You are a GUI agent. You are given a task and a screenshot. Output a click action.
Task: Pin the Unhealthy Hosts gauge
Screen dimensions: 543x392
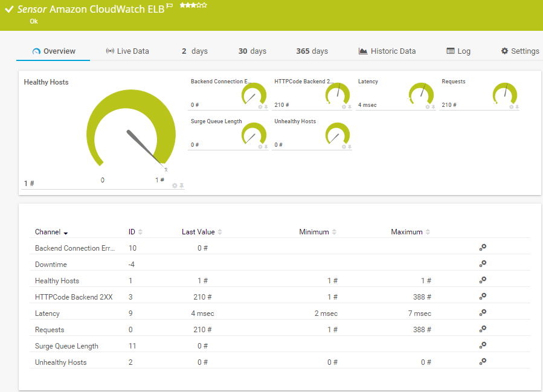350,147
